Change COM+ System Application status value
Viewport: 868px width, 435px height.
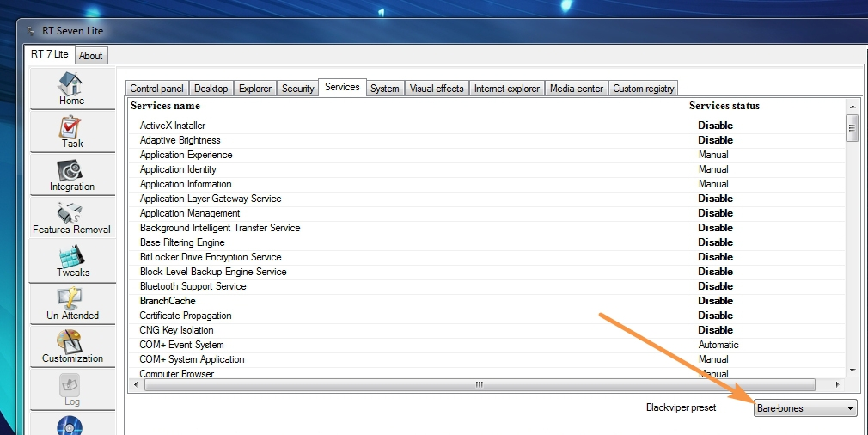click(713, 359)
